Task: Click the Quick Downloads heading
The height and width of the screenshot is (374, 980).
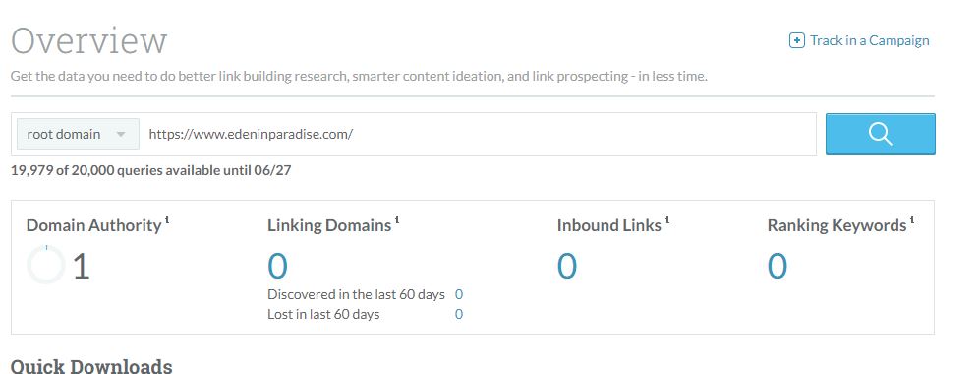Action: click(x=91, y=366)
